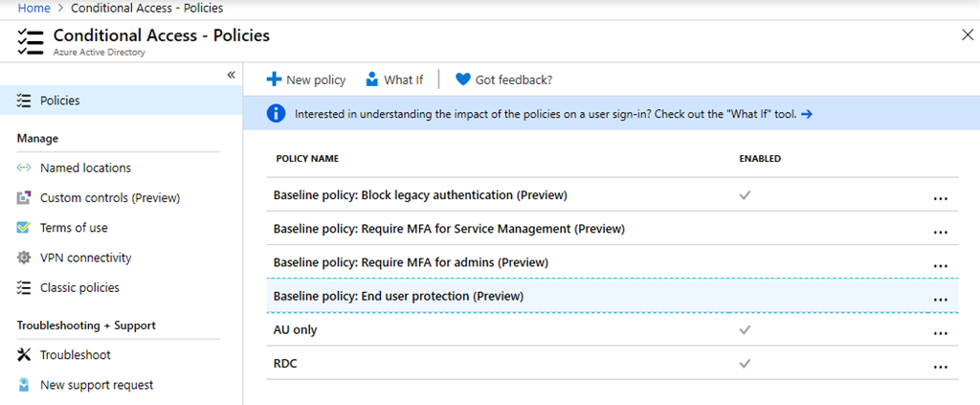The height and width of the screenshot is (405, 980).
Task: Click the Terms of use icon
Action: click(x=24, y=228)
